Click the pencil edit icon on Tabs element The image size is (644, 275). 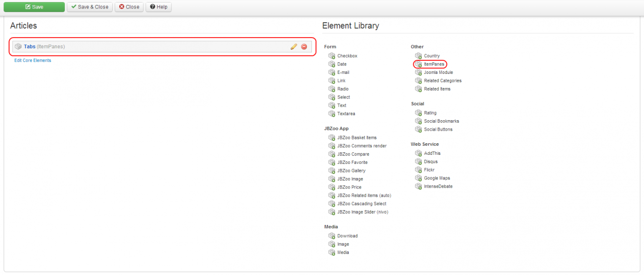point(294,47)
